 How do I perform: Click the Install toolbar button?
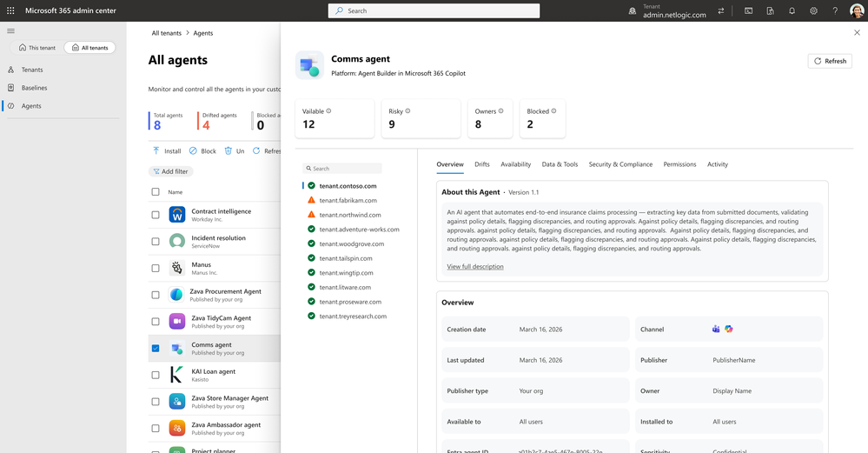coord(167,150)
